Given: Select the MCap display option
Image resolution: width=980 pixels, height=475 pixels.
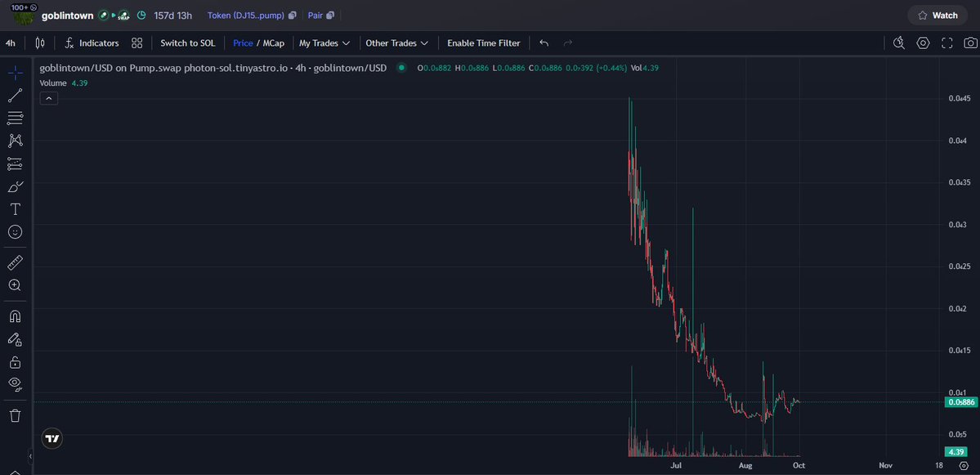Looking at the screenshot, I should point(273,43).
